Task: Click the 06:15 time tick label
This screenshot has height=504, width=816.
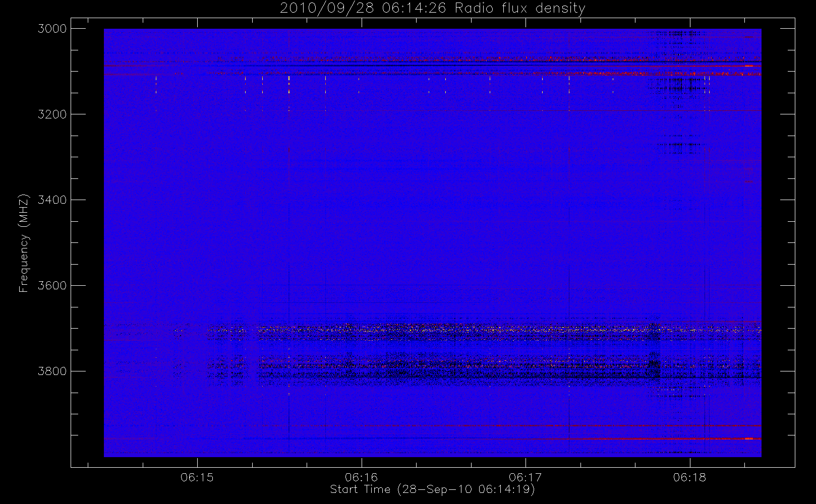Action: [197, 477]
